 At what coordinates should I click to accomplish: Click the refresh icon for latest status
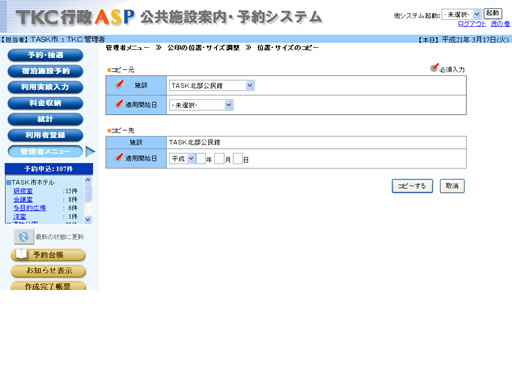pyautogui.click(x=24, y=237)
